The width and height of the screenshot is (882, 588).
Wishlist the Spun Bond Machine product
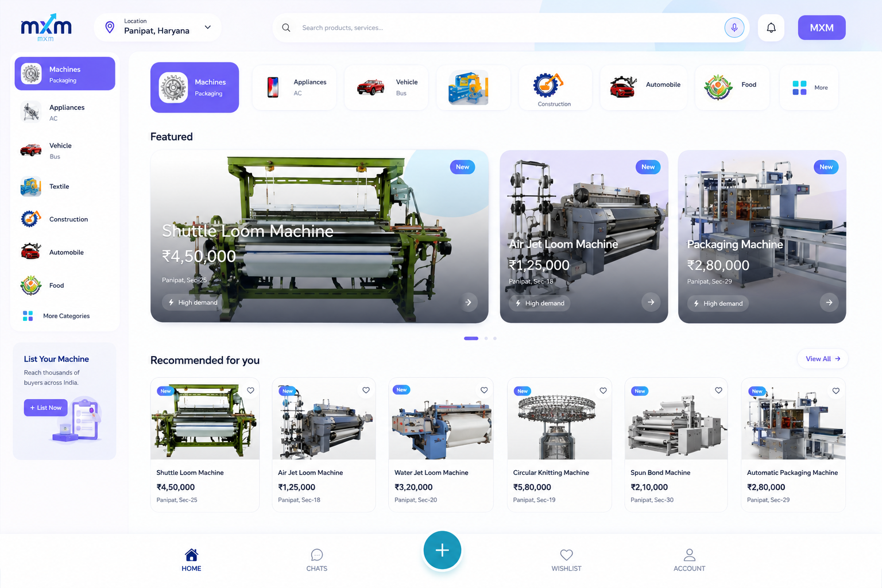click(718, 390)
